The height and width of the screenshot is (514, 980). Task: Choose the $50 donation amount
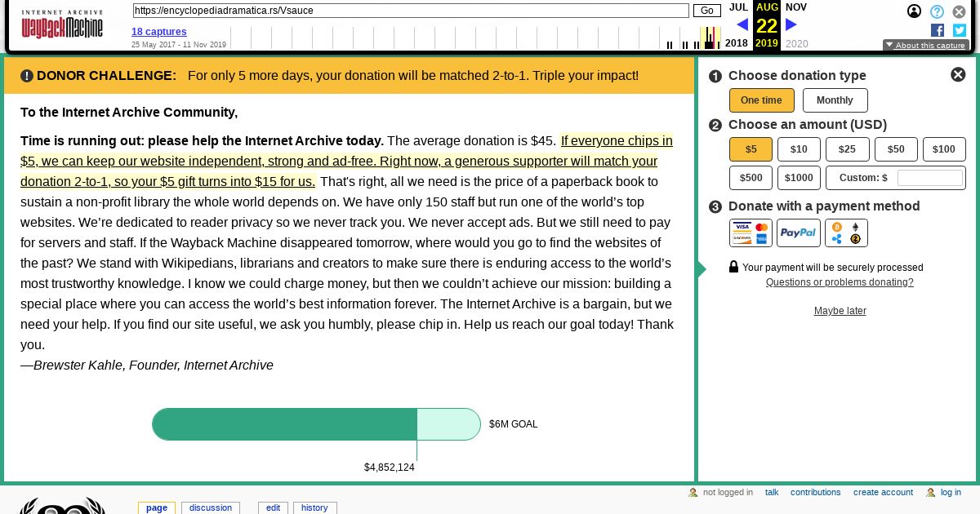click(x=896, y=149)
